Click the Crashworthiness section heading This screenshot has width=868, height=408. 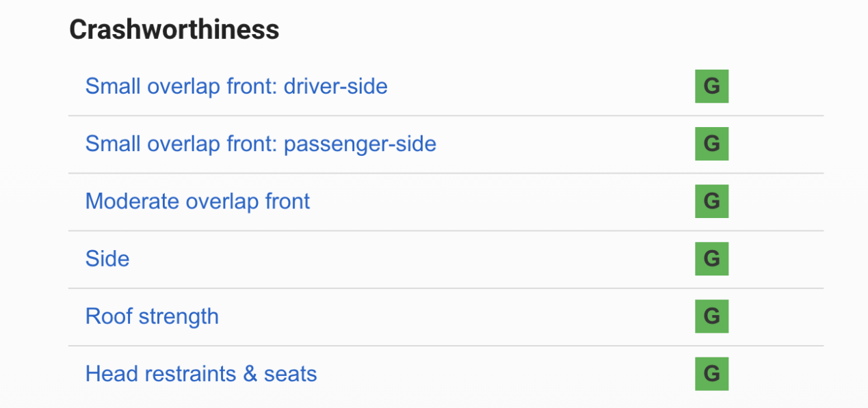point(174,29)
